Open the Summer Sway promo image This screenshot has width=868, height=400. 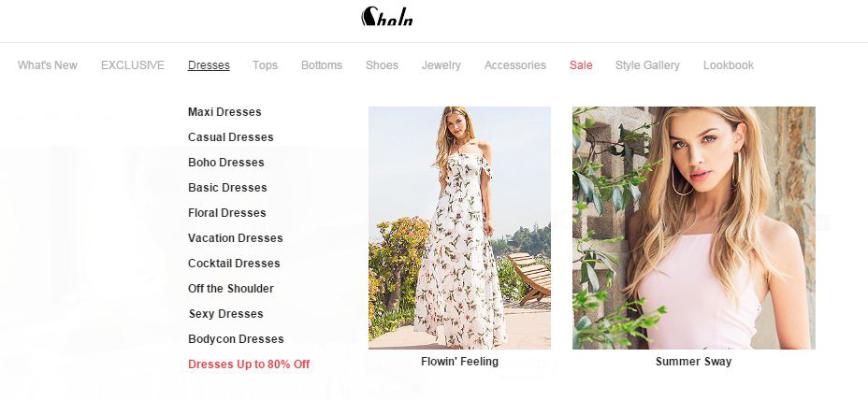tap(694, 227)
